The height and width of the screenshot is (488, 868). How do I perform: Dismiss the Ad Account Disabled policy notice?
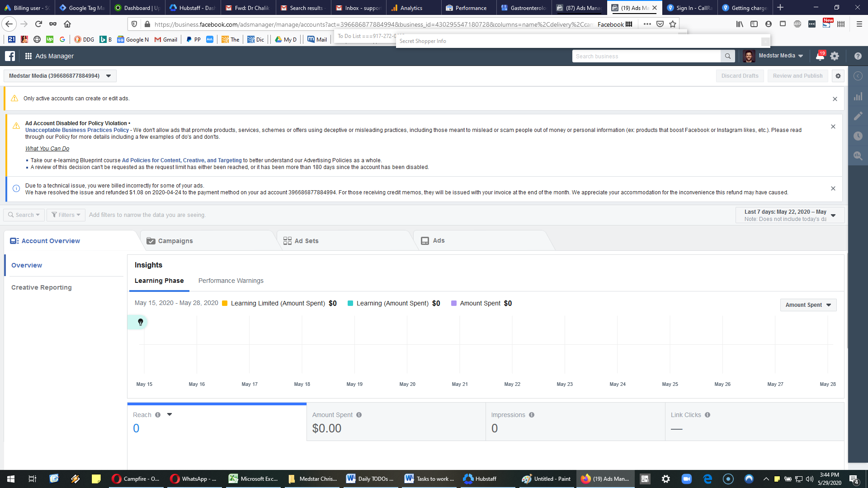pos(833,127)
